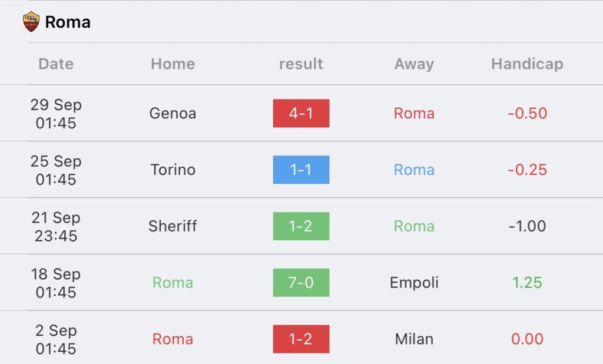This screenshot has width=603, height=364.
Task: Open the red 1-2 Milan result badge
Action: click(301, 339)
